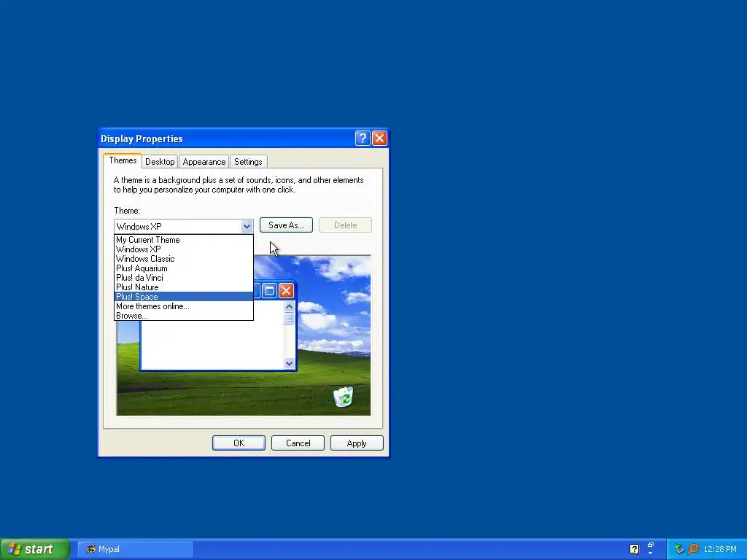Click the preview scrollbar down arrow
This screenshot has width=747, height=560.
tap(289, 363)
